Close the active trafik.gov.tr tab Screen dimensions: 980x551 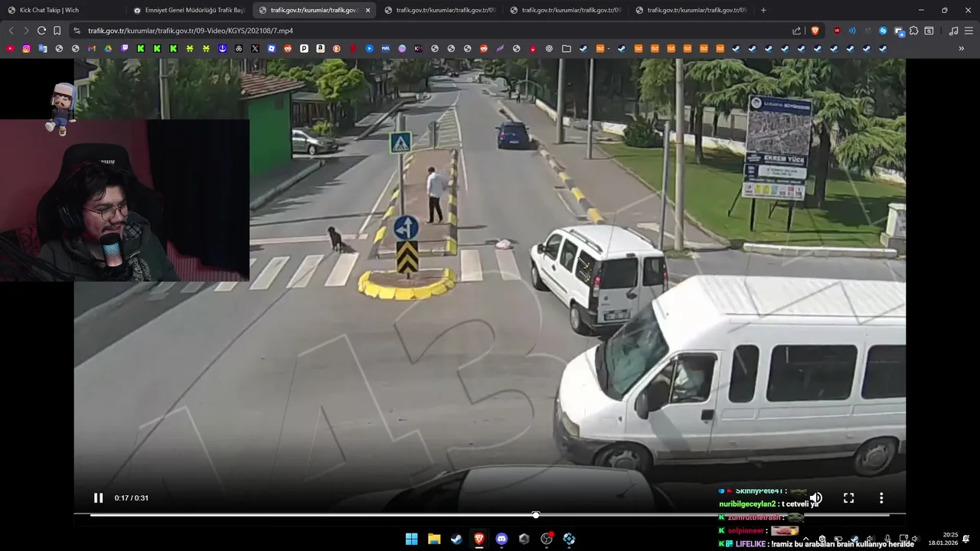(x=367, y=10)
